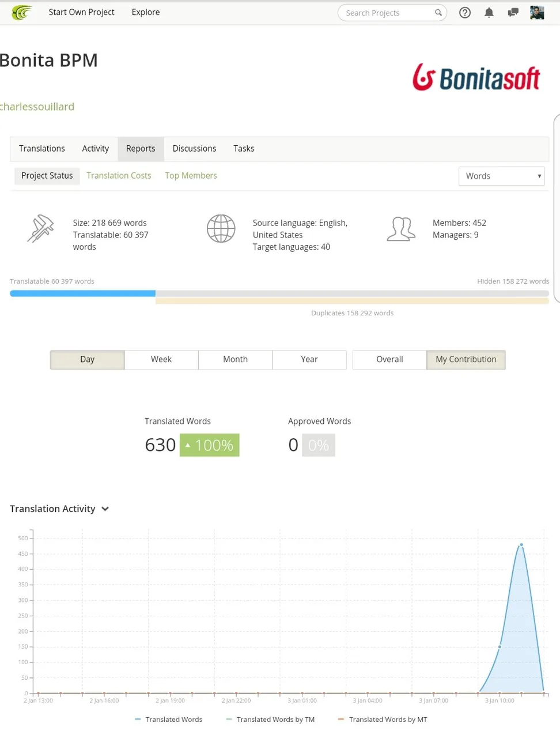Click Target languages: 40 text
Screen dimensions: 560x738
[291, 247]
